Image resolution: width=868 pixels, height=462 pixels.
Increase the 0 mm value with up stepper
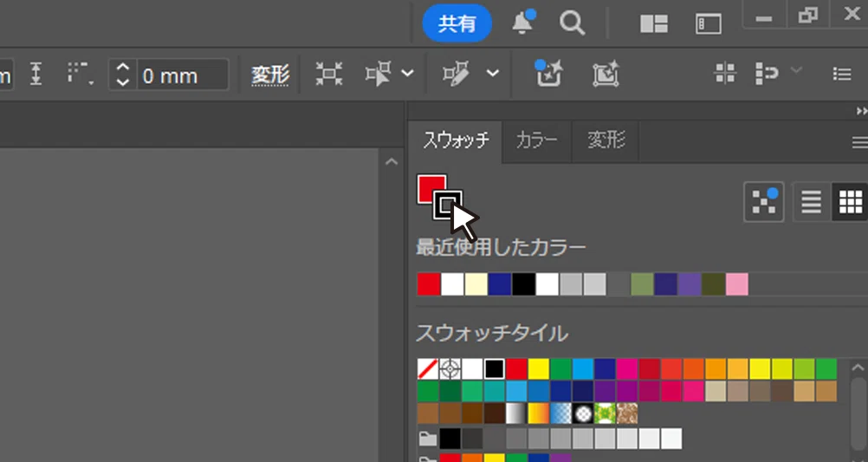(123, 67)
